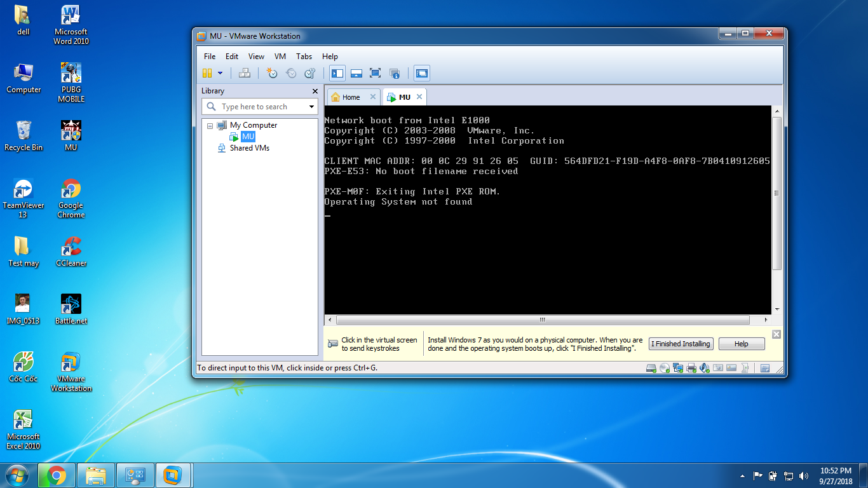Click the volume tray icon
The image size is (868, 488).
pos(804,476)
